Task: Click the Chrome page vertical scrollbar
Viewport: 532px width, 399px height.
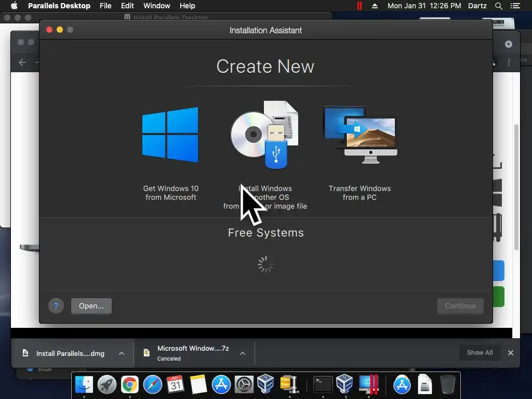Action: [516, 187]
